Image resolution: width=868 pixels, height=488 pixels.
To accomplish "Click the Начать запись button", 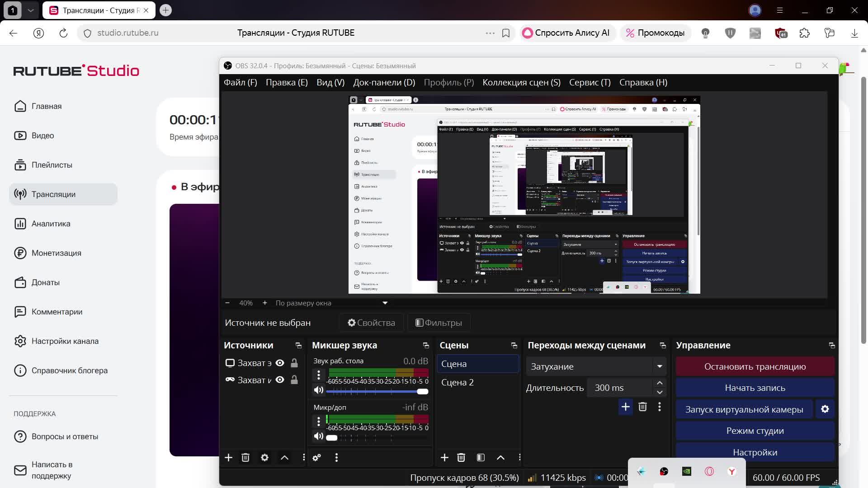I will point(755,388).
